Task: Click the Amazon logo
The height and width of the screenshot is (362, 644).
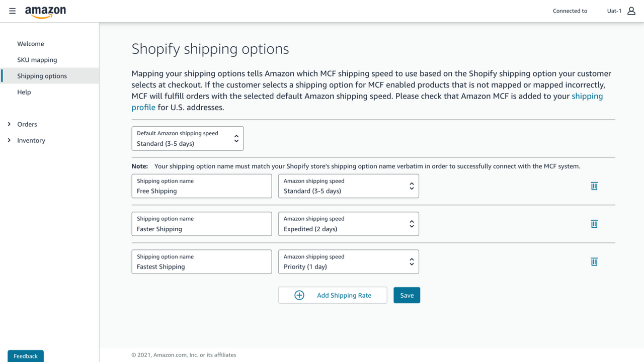Action: 45,12
